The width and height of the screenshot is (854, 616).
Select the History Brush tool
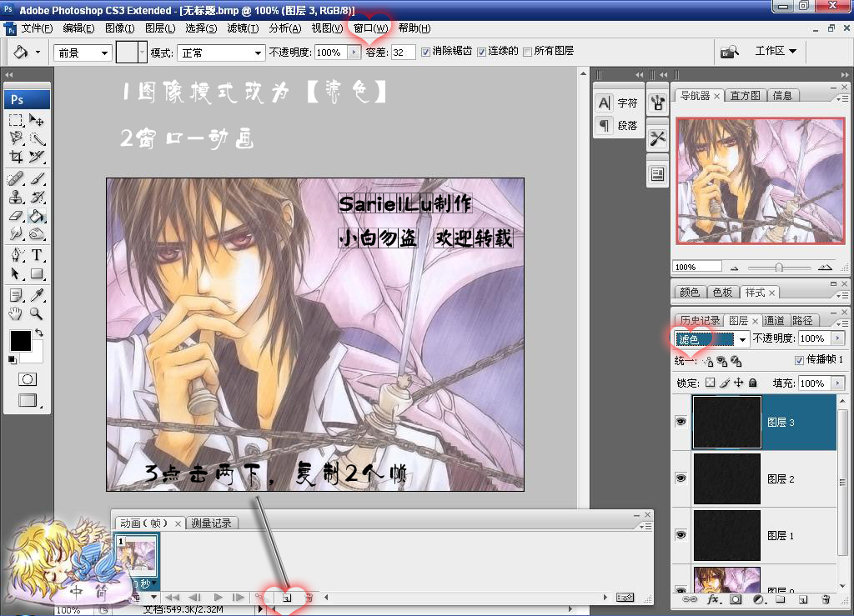point(37,197)
